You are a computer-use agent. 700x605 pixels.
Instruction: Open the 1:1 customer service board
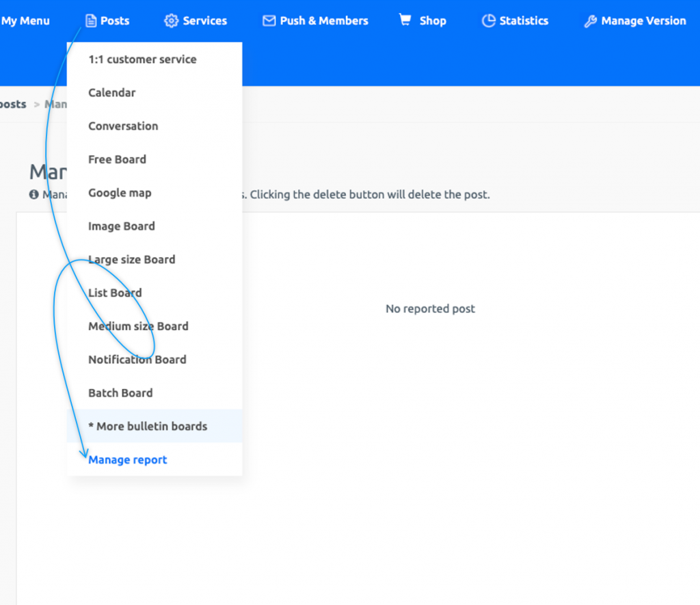pyautogui.click(x=142, y=59)
